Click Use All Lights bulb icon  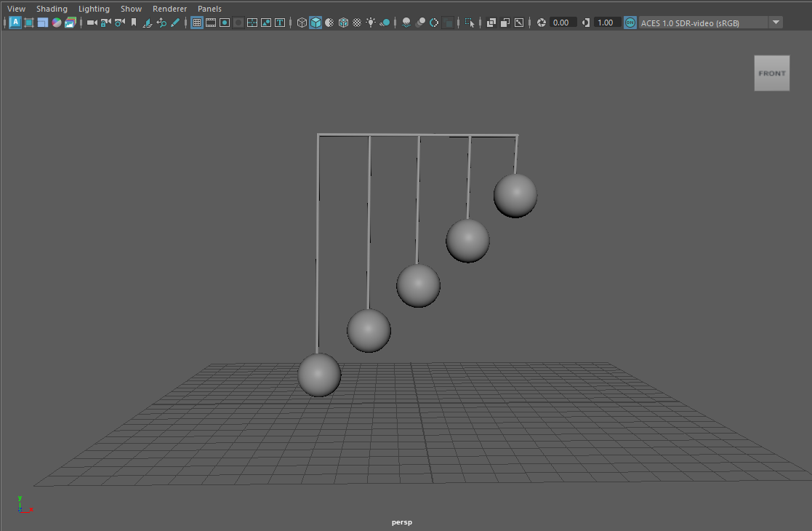coord(371,23)
